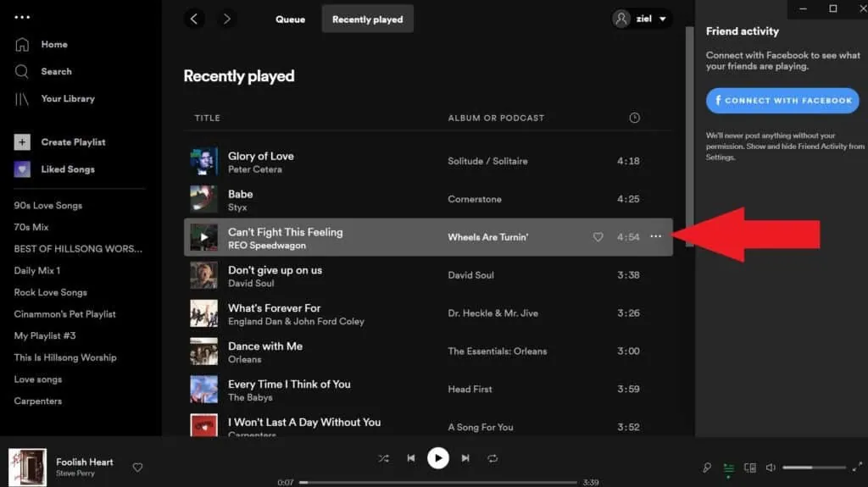This screenshot has width=868, height=487.
Task: Open Head First album link
Action: point(470,389)
